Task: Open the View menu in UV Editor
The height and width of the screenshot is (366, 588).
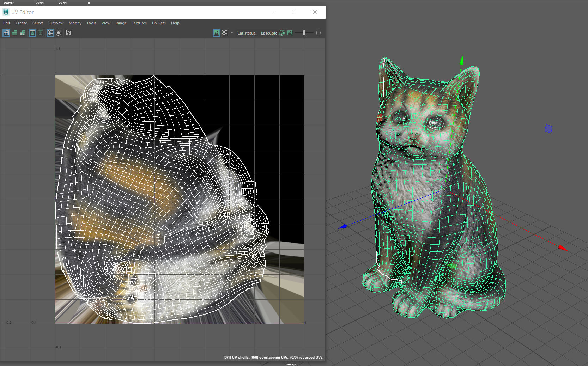Action: tap(106, 23)
